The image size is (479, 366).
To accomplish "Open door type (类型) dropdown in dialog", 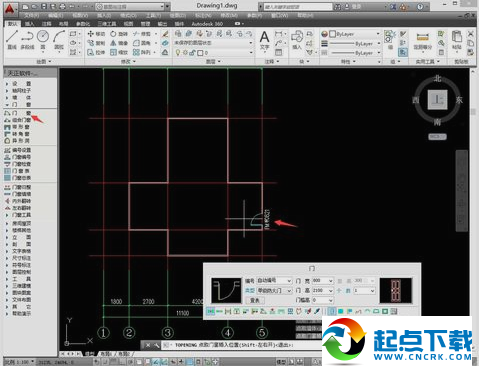I will (274, 291).
